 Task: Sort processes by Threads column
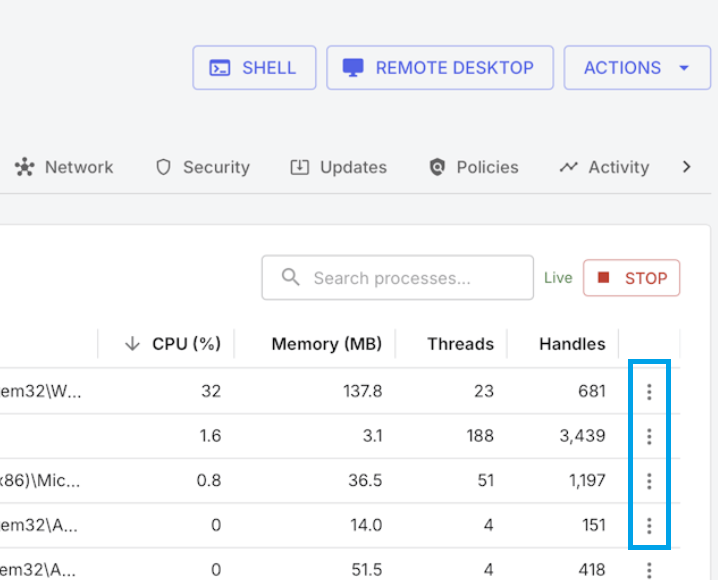click(460, 344)
